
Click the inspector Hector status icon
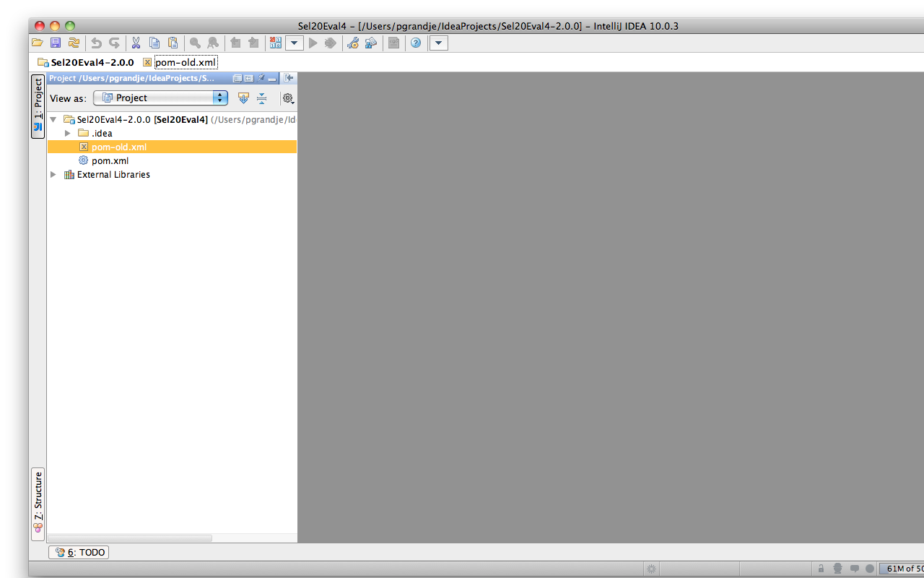click(838, 569)
